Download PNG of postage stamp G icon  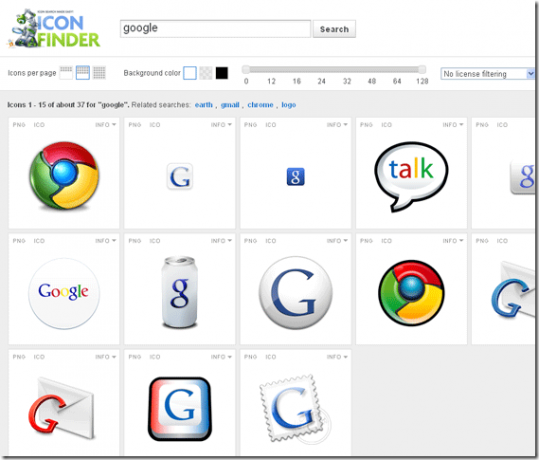(x=251, y=357)
